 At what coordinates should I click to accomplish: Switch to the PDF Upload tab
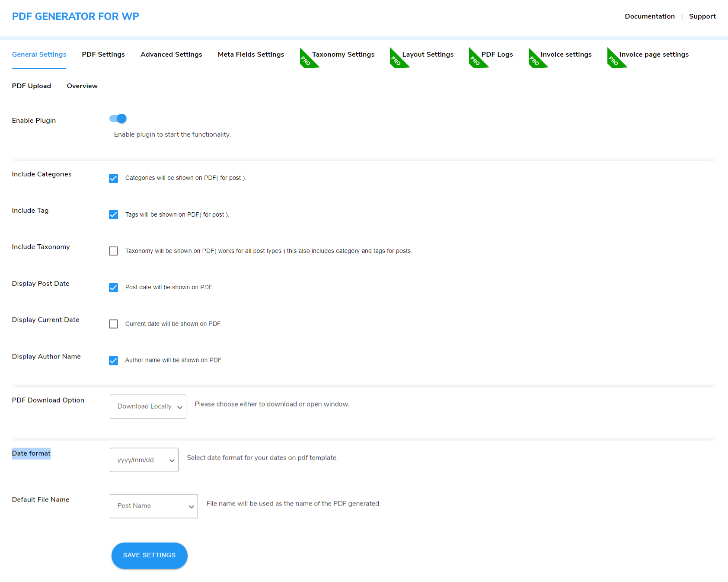pos(31,86)
